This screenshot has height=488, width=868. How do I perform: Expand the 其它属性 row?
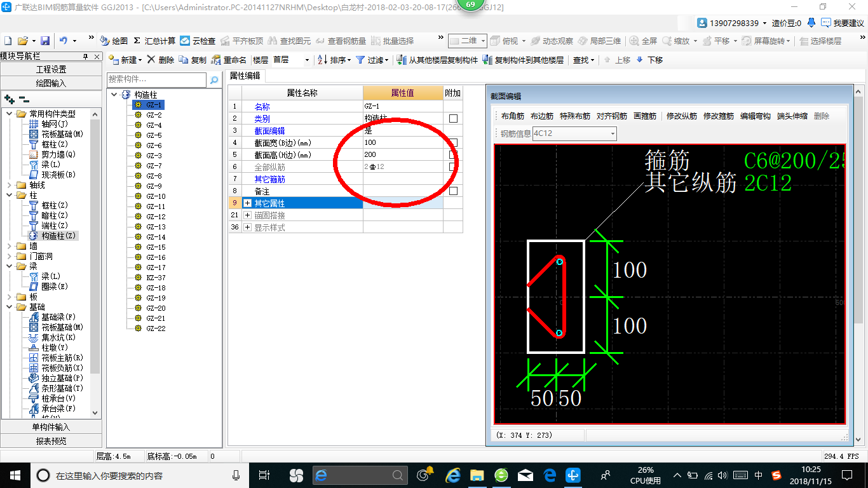click(x=248, y=203)
